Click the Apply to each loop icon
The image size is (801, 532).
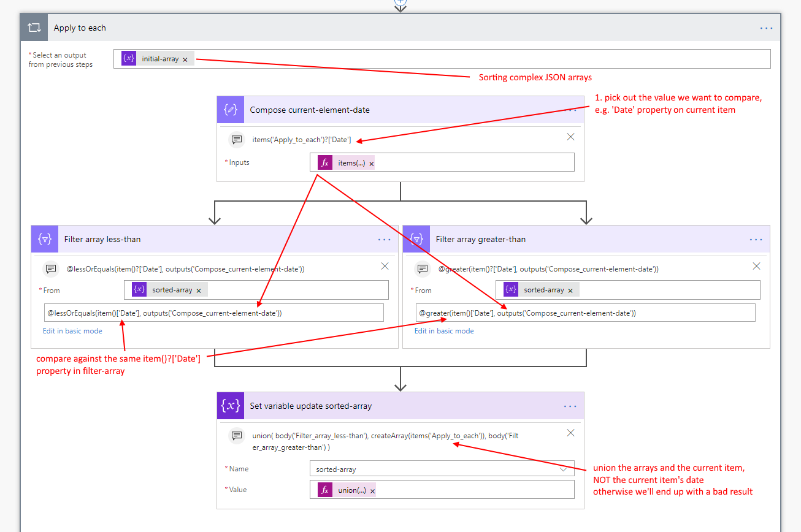[34, 28]
